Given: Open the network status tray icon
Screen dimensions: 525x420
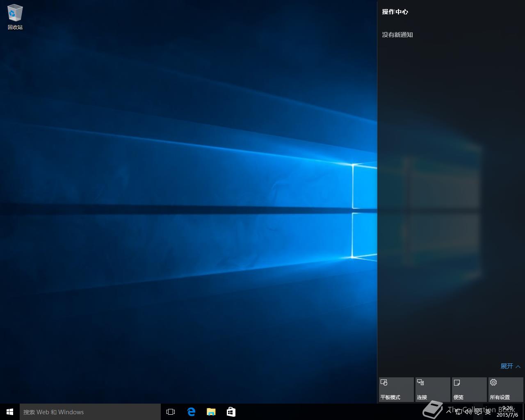Looking at the screenshot, I should coord(459,412).
